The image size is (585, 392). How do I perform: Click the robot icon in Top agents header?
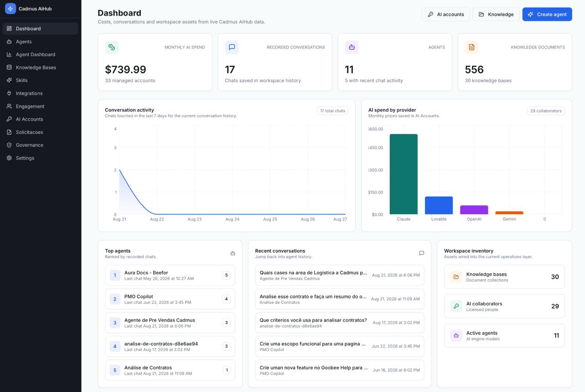tap(233, 253)
